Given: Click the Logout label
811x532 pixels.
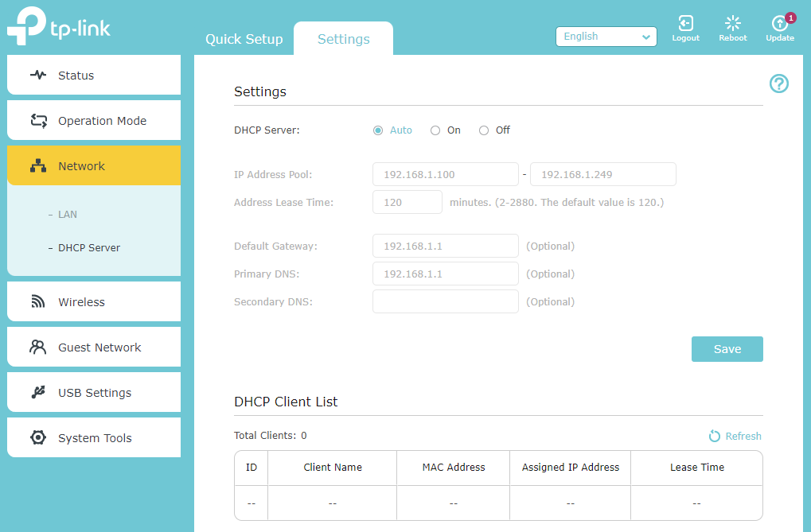Looking at the screenshot, I should click(x=686, y=37).
